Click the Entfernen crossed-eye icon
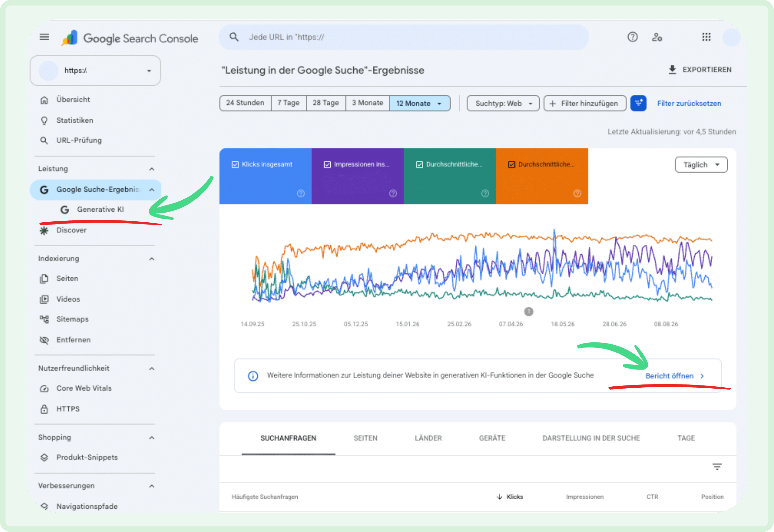This screenshot has height=532, width=774. [x=44, y=340]
